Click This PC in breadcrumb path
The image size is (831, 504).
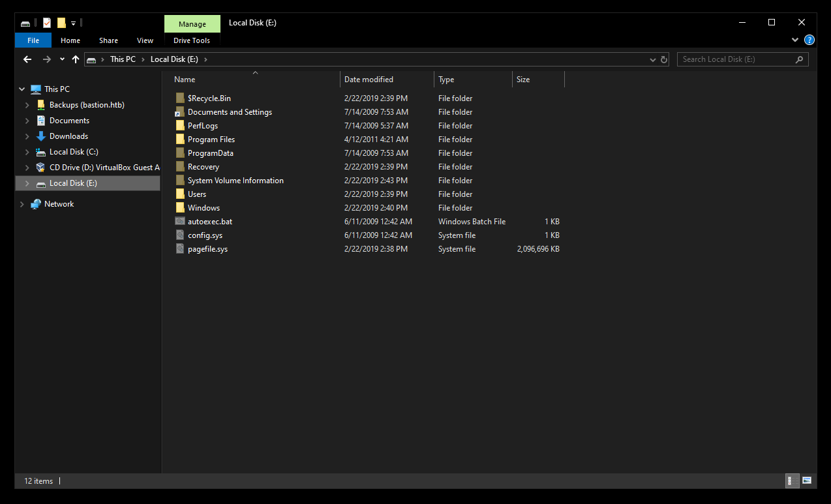123,59
